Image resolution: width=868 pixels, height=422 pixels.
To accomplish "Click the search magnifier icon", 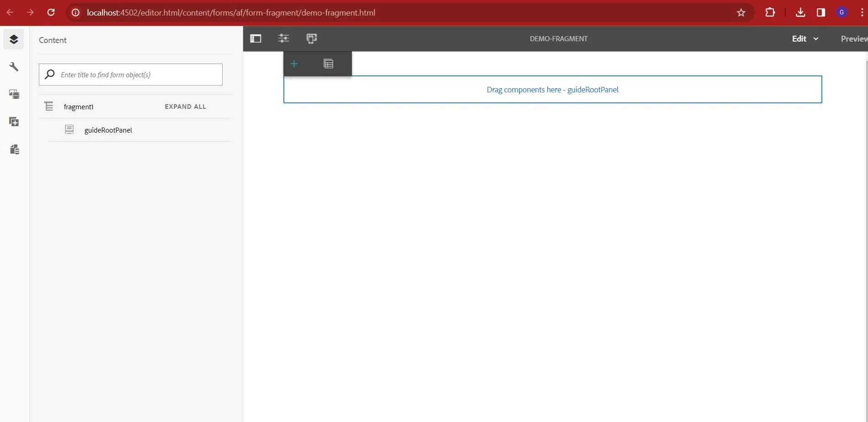I will click(x=50, y=74).
